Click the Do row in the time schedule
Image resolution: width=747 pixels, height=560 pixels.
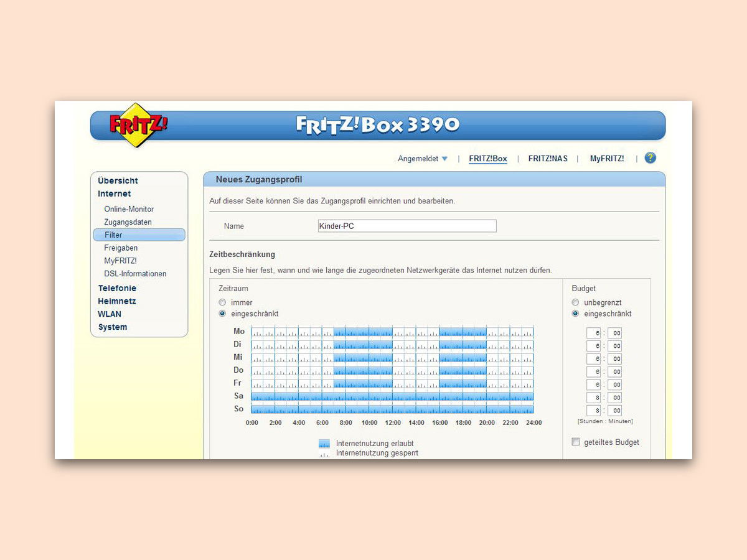pos(392,370)
